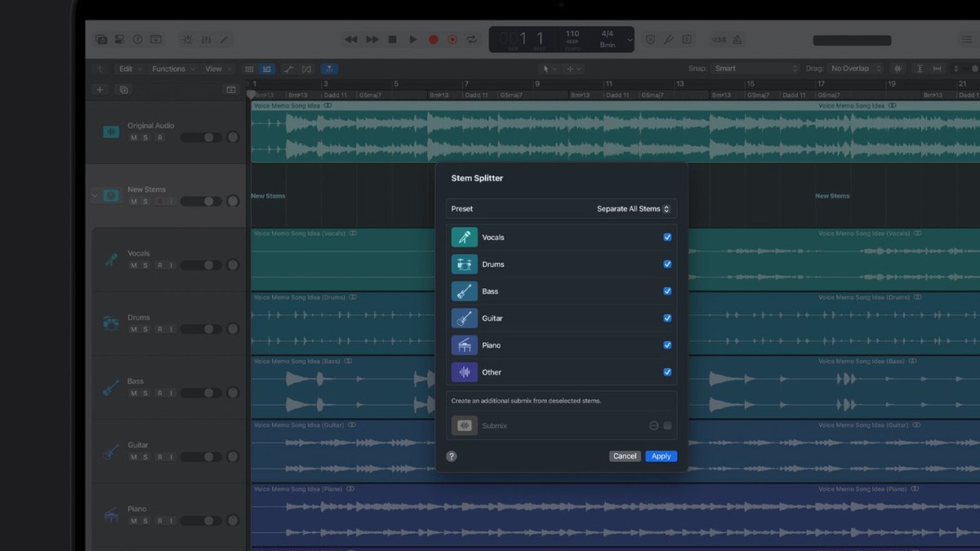
Task: Enable the Submix checkbox
Action: (x=667, y=425)
